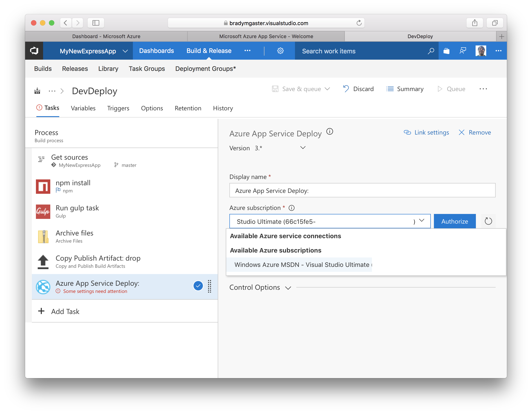Click the Safari share icon

[x=475, y=23]
